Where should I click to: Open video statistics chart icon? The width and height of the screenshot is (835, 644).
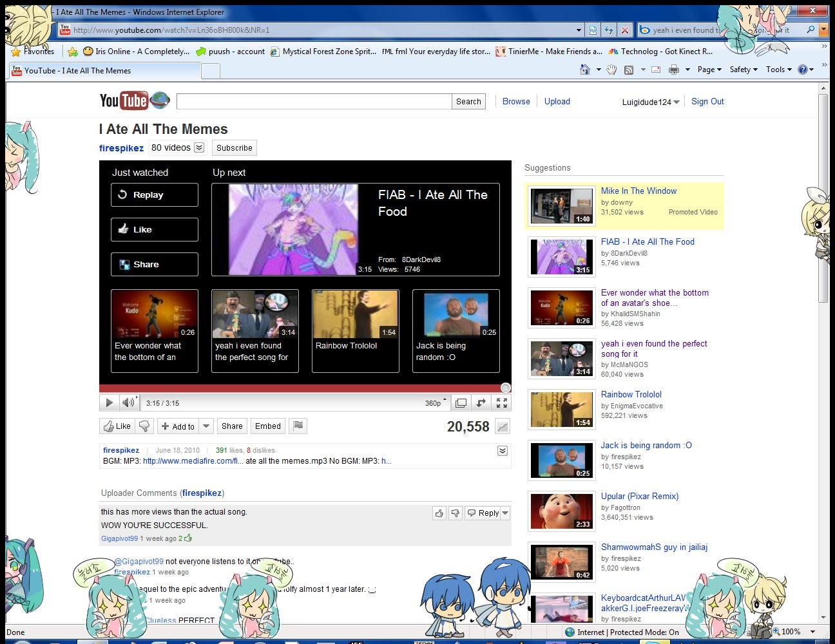(503, 426)
